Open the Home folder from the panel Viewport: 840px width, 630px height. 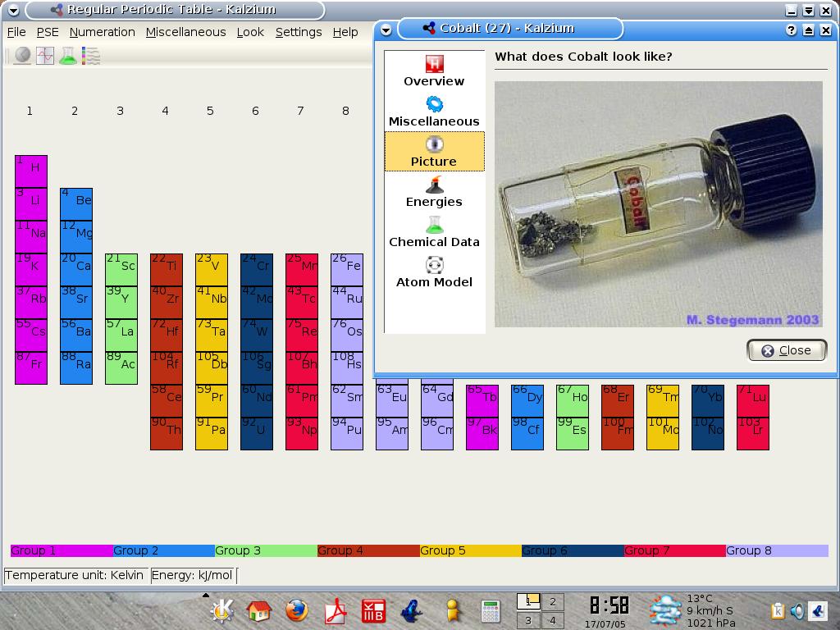pos(258,610)
